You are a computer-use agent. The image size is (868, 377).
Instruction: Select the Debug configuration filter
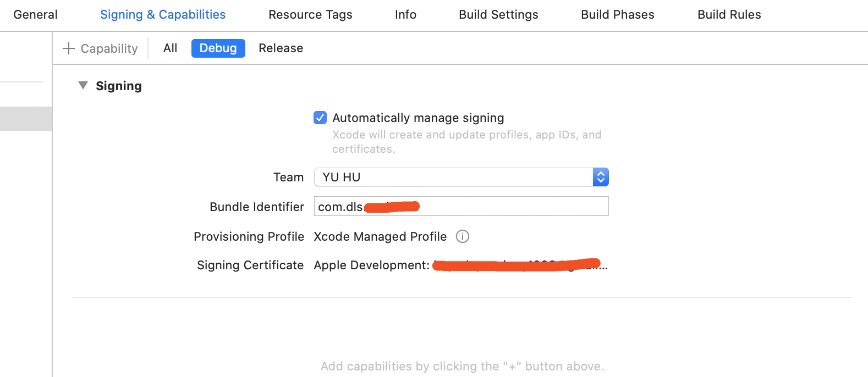point(218,48)
